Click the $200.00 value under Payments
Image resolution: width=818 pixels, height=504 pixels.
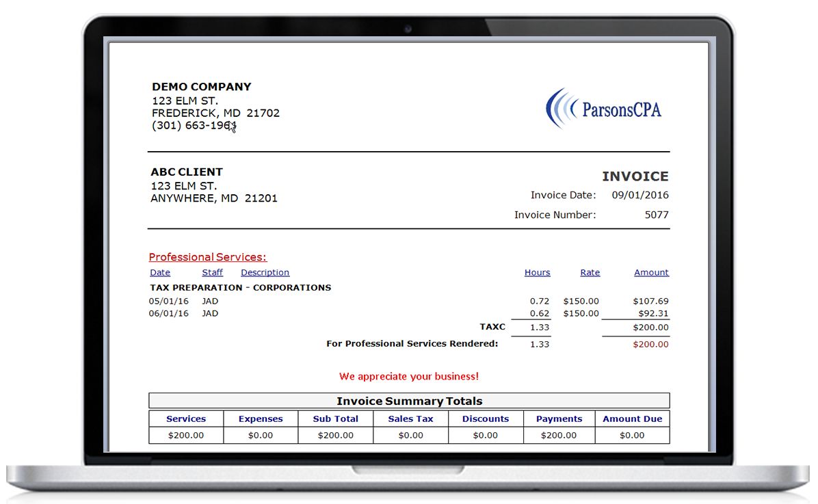(559, 435)
